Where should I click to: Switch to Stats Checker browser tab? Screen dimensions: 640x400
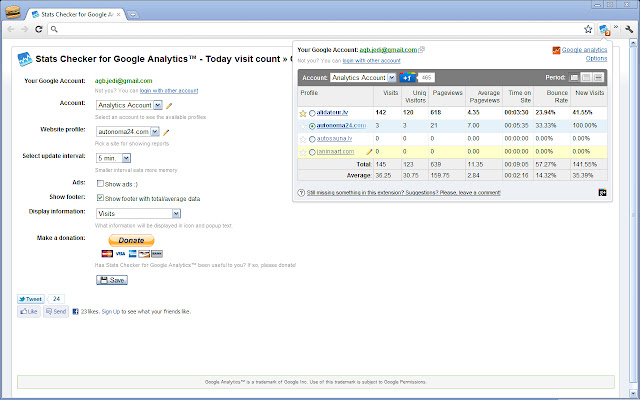(76, 14)
